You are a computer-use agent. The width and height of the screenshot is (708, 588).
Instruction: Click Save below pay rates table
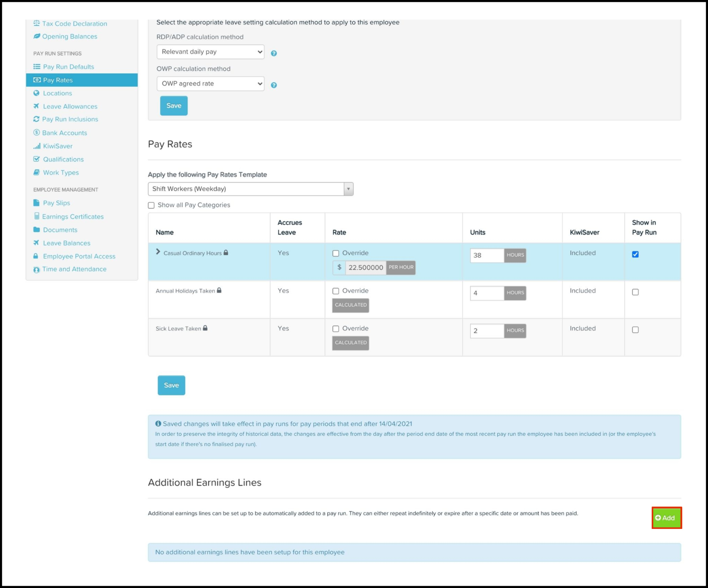(x=171, y=385)
